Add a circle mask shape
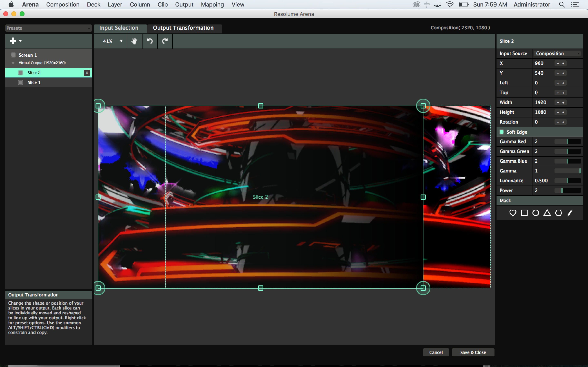The image size is (588, 367). coord(536,213)
